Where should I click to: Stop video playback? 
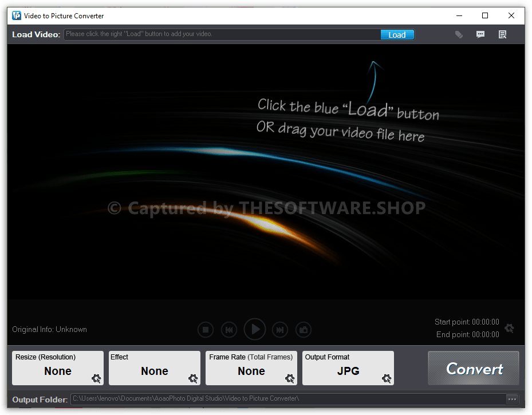[x=206, y=330]
